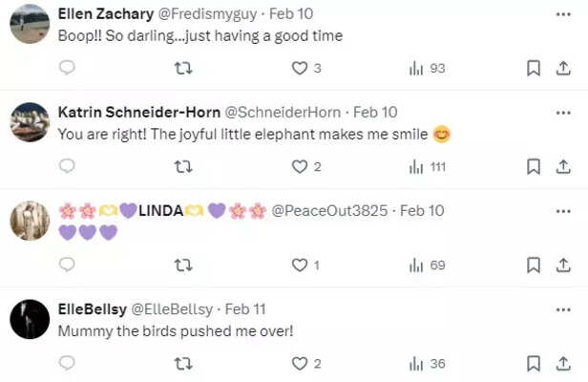Open the Feb 11 timestamp on ElleBellsy's tweet

pyautogui.click(x=246, y=309)
